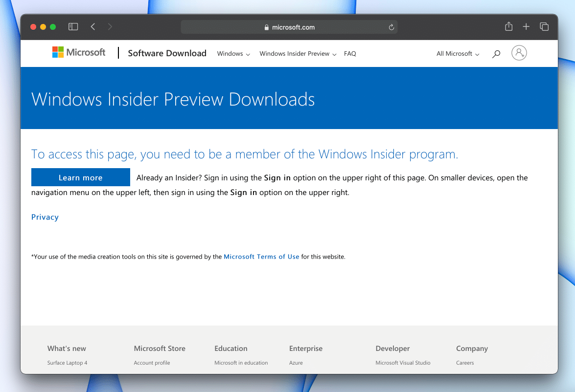Open the Azure footer link

(x=296, y=363)
